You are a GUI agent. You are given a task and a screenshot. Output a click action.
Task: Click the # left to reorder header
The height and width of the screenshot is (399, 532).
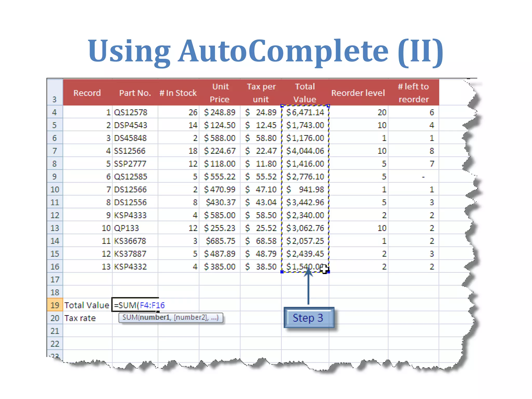[413, 93]
